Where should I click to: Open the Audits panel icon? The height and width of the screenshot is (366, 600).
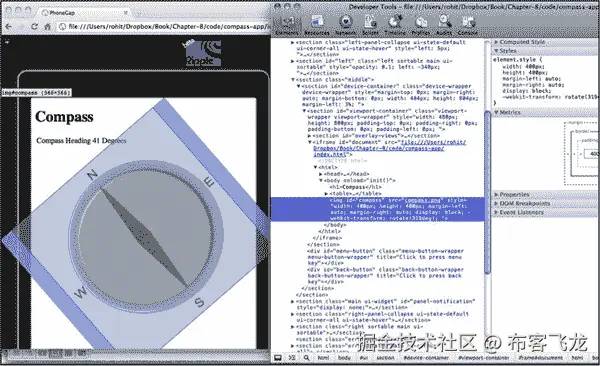444,25
